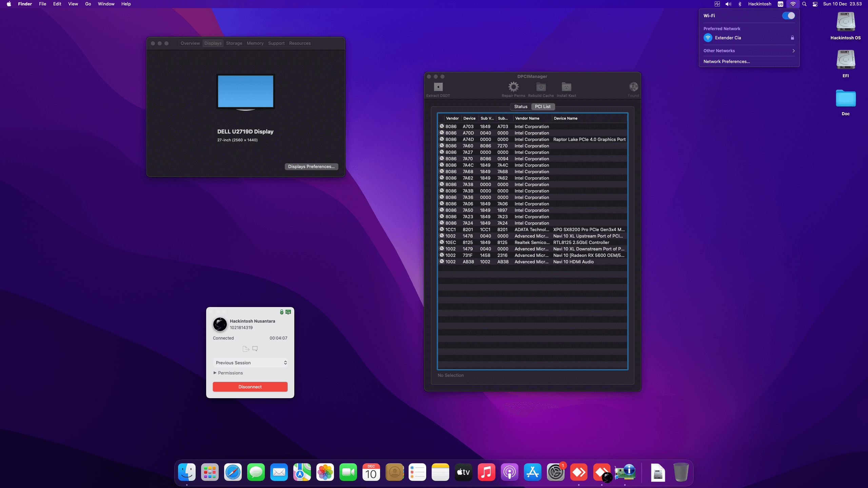Open the chat bubble icon in AnyDesk panel

coord(255,349)
